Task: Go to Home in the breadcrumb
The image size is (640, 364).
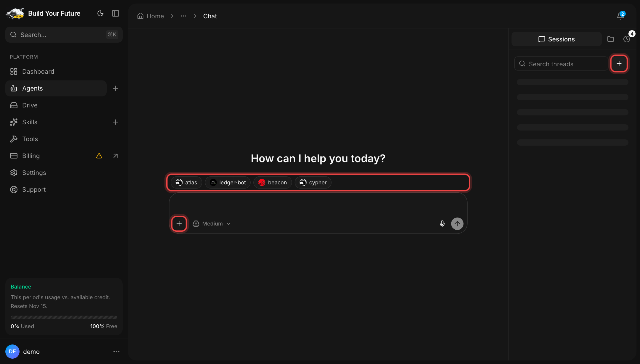Action: tap(151, 16)
